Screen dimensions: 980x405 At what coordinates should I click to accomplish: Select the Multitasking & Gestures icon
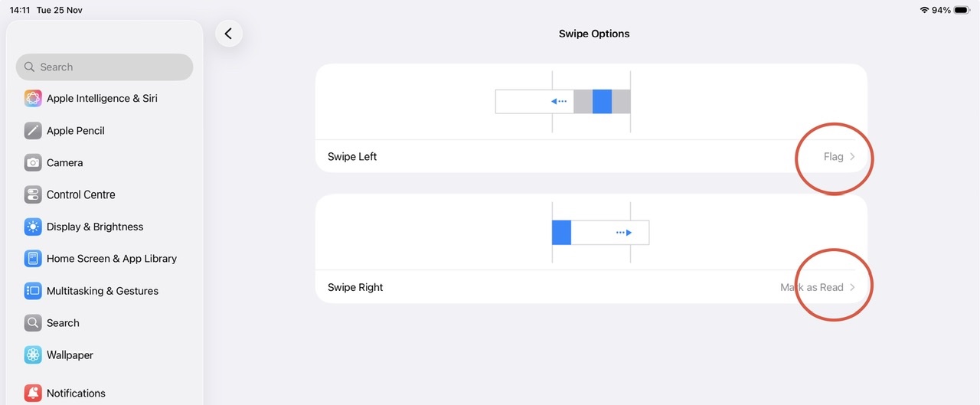coord(33,292)
